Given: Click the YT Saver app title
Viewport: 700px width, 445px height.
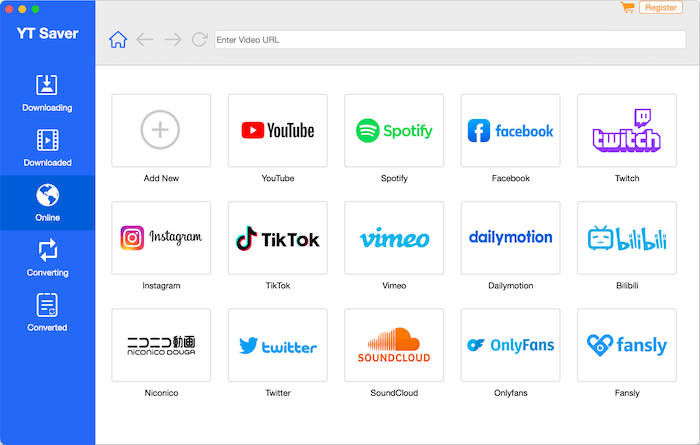Looking at the screenshot, I should [47, 33].
